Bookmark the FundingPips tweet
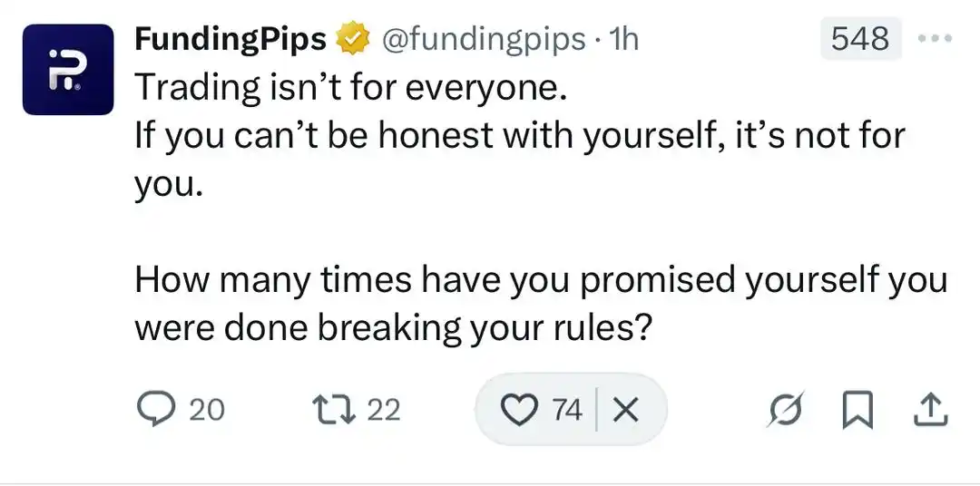 (857, 411)
